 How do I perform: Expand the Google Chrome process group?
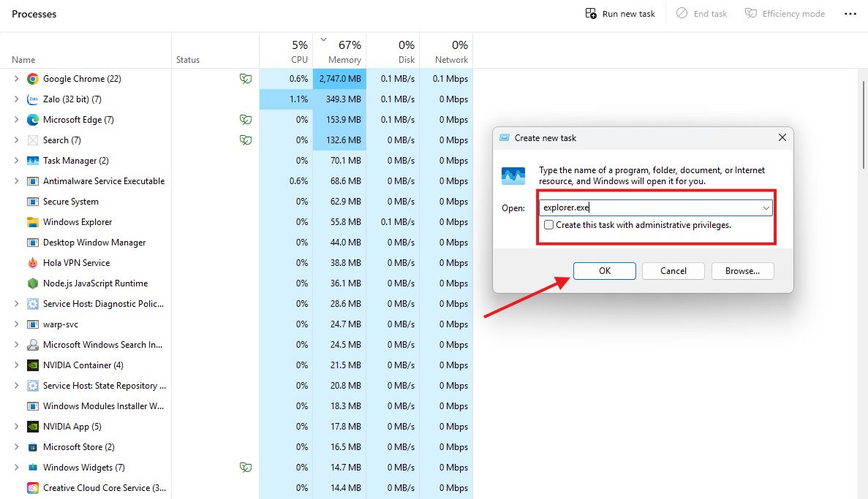(x=16, y=79)
